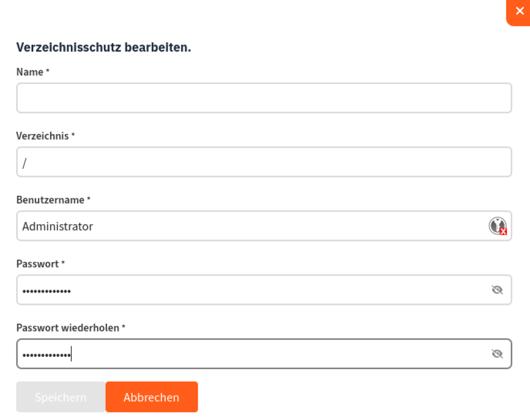Screen dimensions: 530x420
Task: Click the Verzeichnisschutz bearbeiten heading
Action: click(104, 47)
